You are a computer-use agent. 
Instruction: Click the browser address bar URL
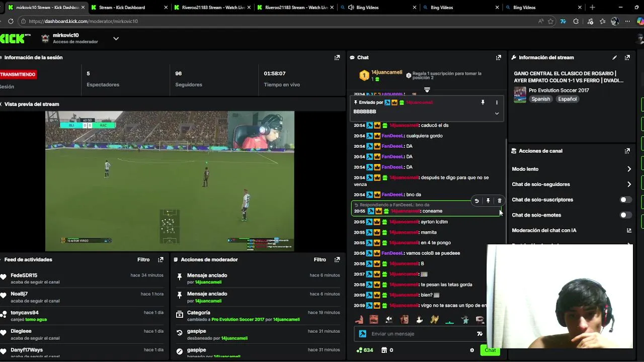[83, 21]
